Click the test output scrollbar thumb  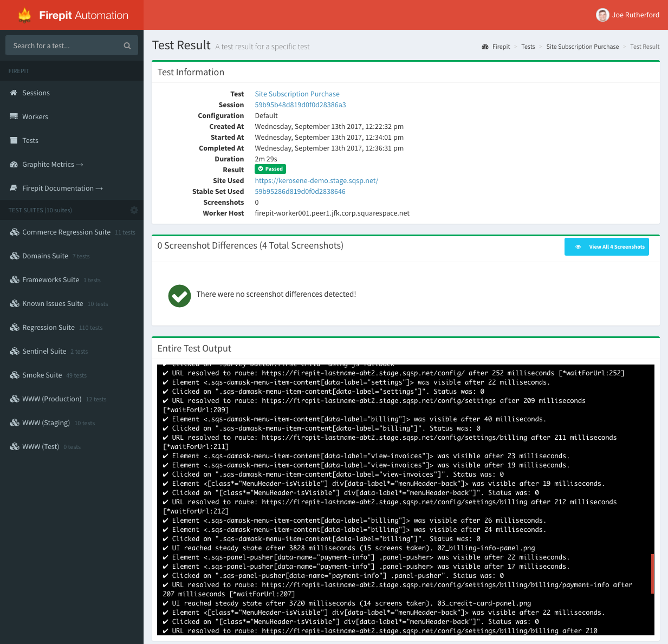652,574
